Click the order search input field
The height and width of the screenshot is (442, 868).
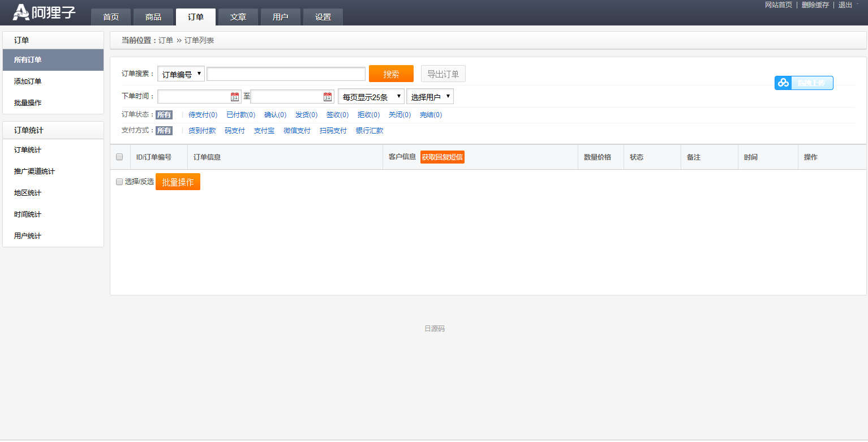pos(286,73)
